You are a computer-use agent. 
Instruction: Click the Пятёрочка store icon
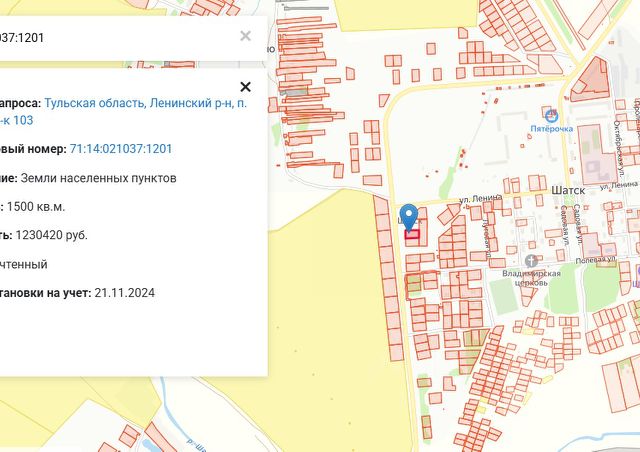551,116
